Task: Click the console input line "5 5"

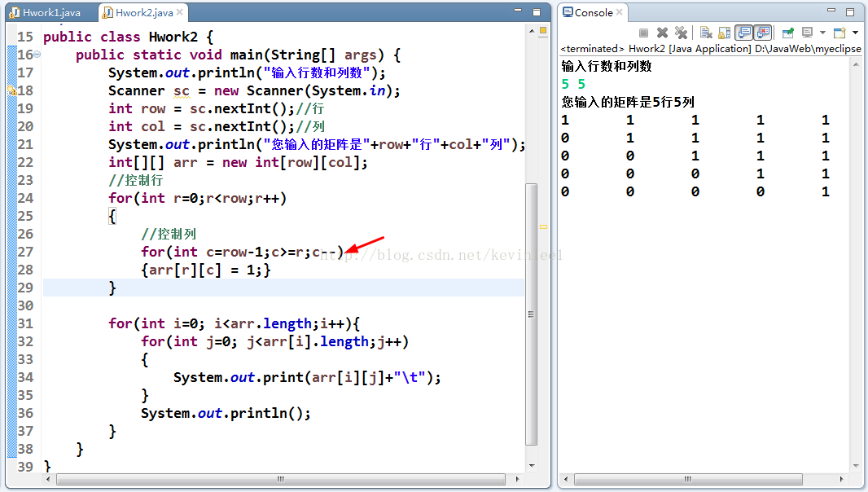Action: 573,84
